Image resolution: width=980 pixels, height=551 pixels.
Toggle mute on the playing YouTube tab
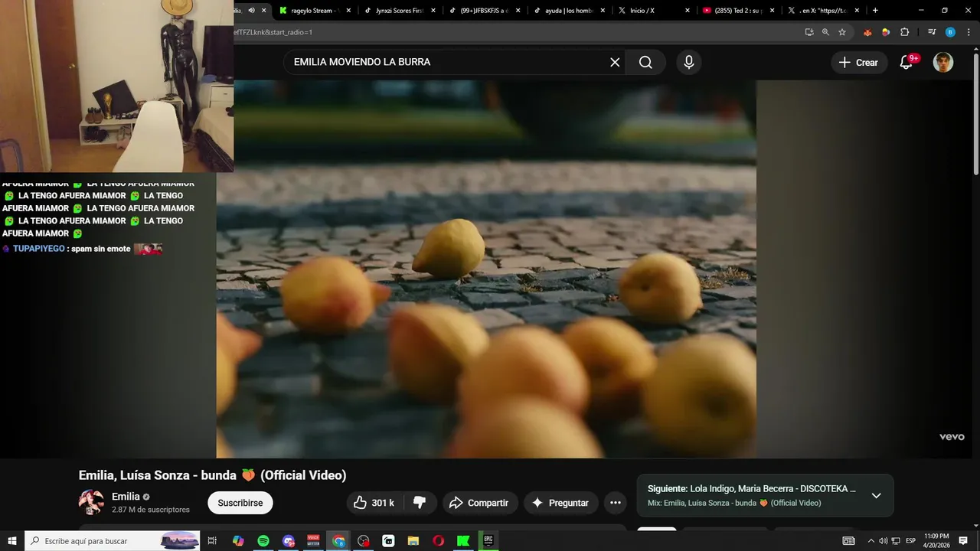(251, 11)
